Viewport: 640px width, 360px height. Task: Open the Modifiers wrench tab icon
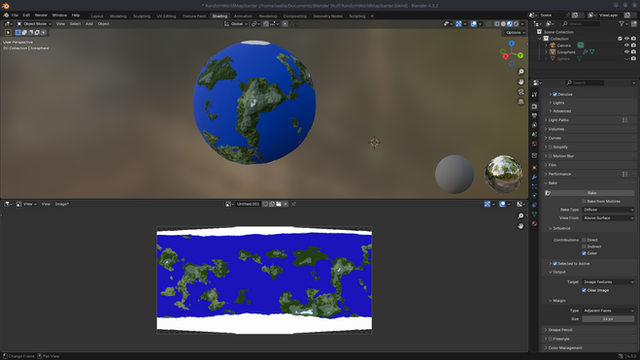click(x=534, y=177)
